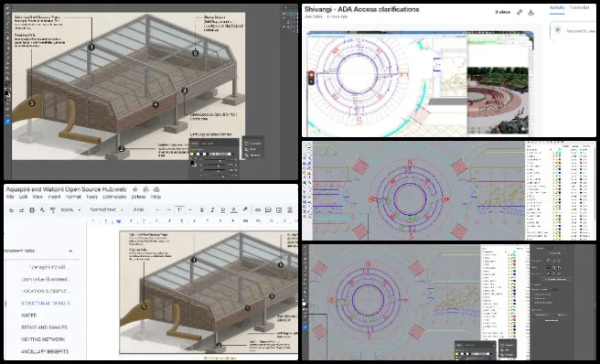Open the Help menu in Docs
This screenshot has width=600, height=364.
155,197
